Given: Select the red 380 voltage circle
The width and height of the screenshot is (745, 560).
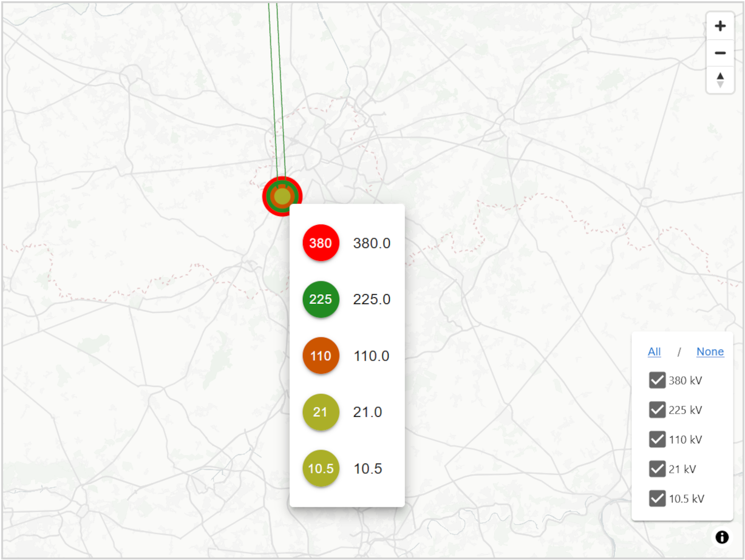Looking at the screenshot, I should click(x=321, y=243).
